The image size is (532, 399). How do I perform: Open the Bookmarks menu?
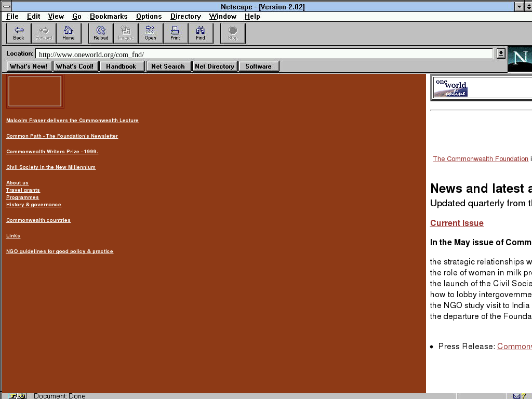point(109,17)
